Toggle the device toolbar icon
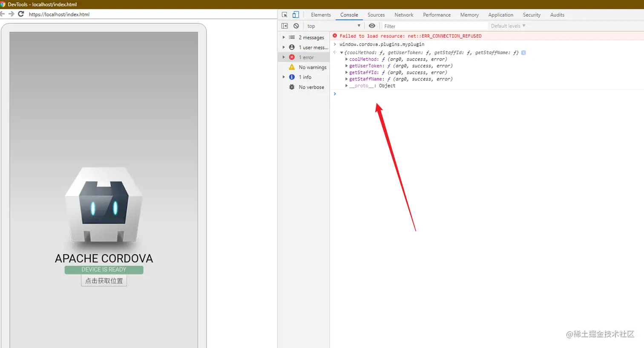The image size is (644, 348). [x=296, y=14]
